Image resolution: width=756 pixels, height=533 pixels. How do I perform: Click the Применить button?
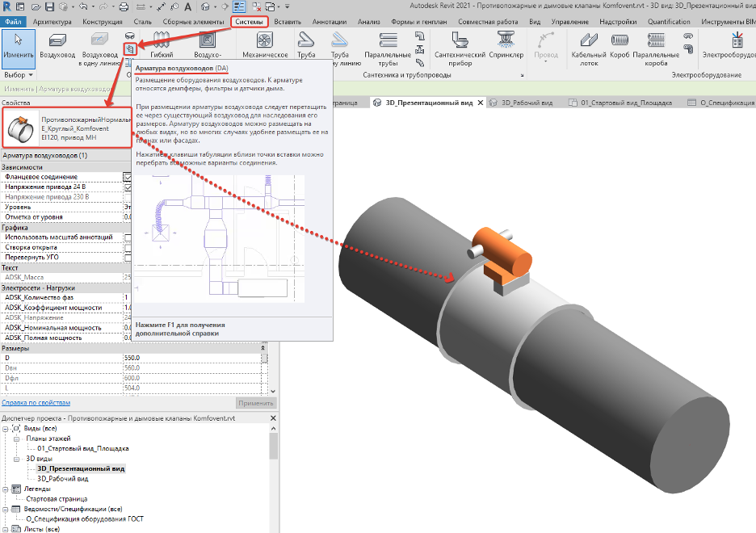point(255,403)
